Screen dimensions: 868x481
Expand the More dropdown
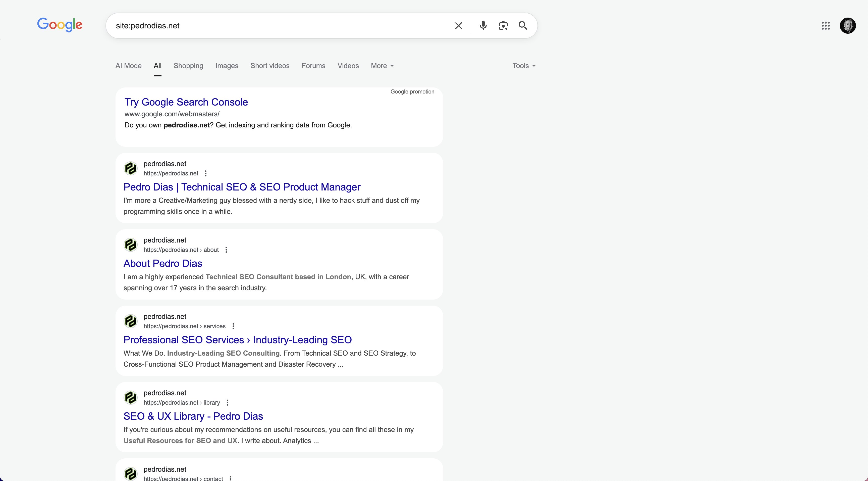pyautogui.click(x=382, y=66)
